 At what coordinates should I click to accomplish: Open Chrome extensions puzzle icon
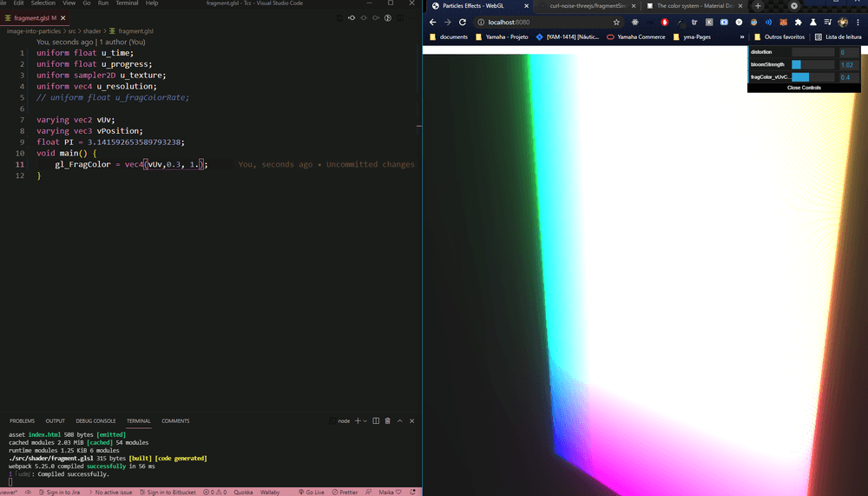tap(798, 22)
